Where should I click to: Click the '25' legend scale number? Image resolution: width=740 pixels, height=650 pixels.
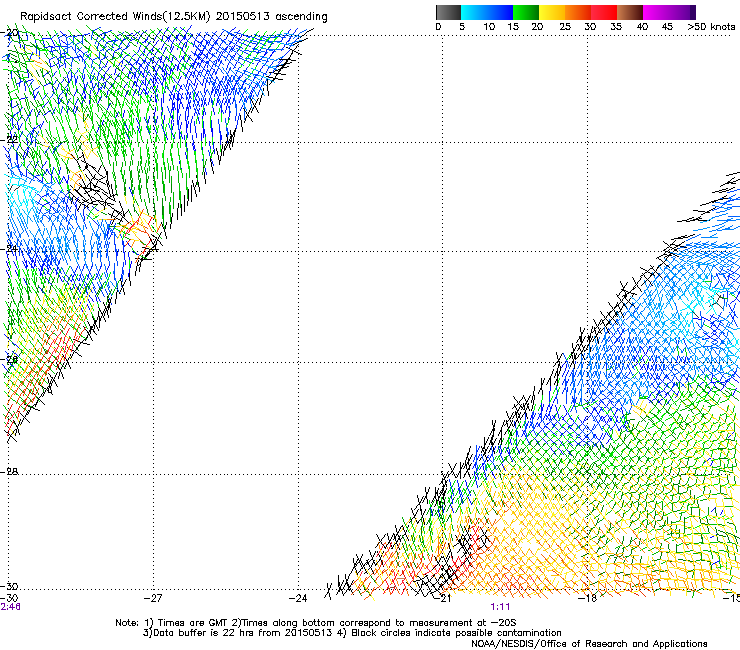pyautogui.click(x=565, y=27)
